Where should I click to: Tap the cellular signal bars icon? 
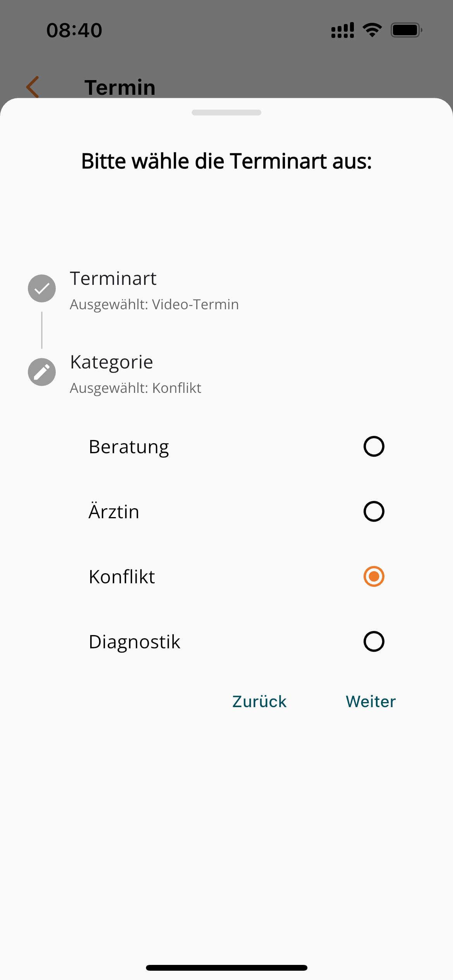pyautogui.click(x=343, y=30)
